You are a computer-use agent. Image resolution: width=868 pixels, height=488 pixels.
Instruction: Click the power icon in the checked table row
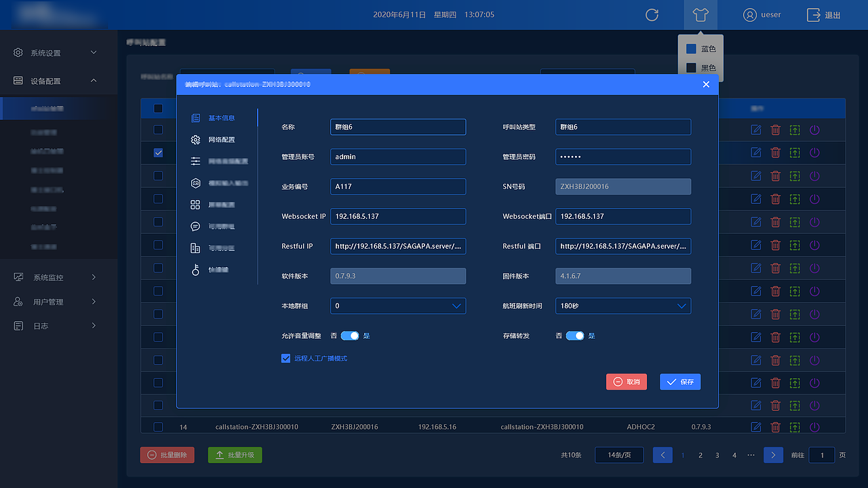[x=815, y=153]
